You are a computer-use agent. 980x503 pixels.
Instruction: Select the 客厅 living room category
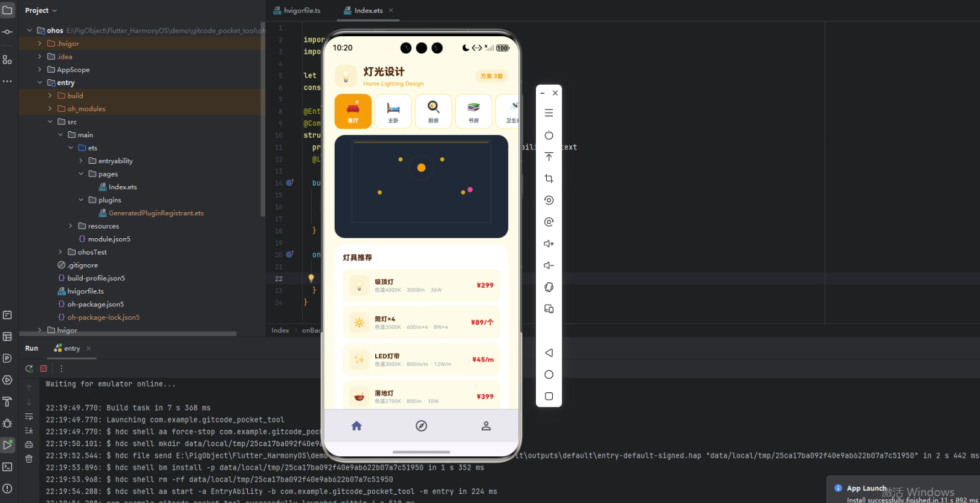[x=353, y=111]
